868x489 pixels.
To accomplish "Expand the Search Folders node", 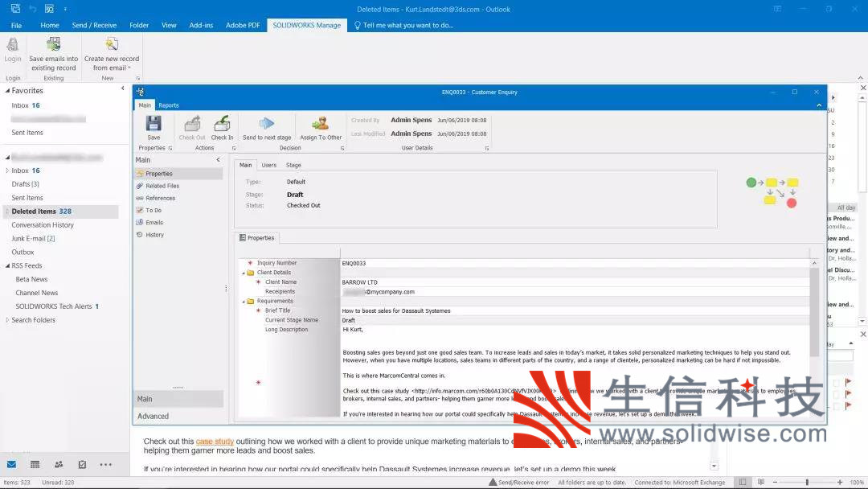I will 7,320.
